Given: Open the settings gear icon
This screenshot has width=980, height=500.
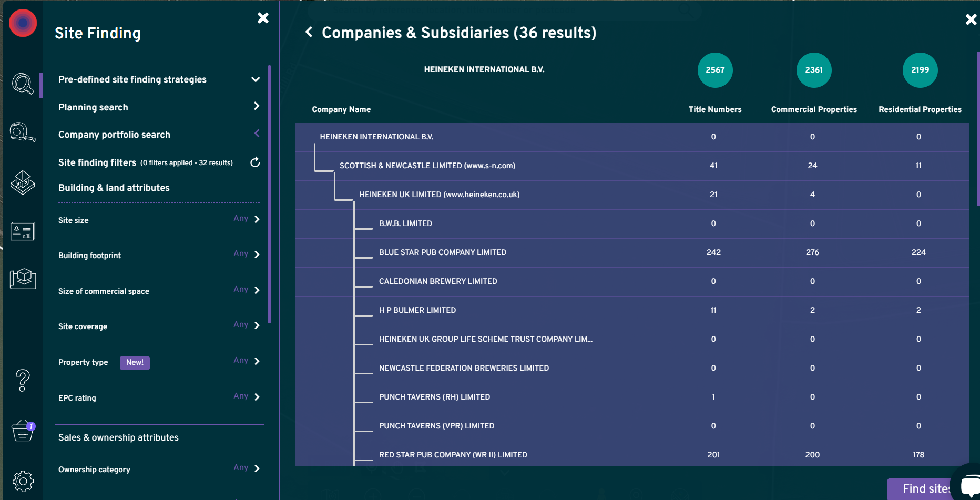Looking at the screenshot, I should (23, 481).
